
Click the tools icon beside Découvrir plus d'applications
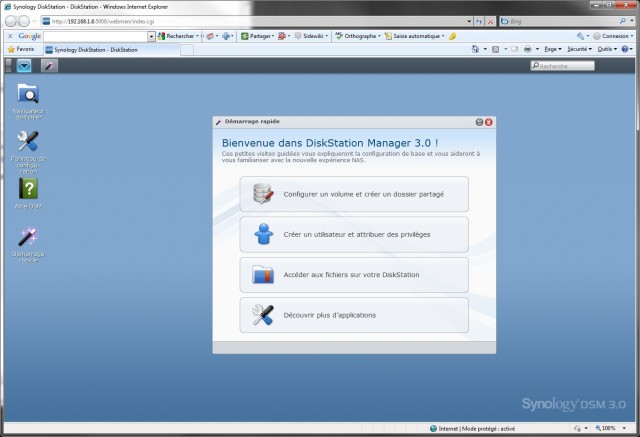[263, 315]
